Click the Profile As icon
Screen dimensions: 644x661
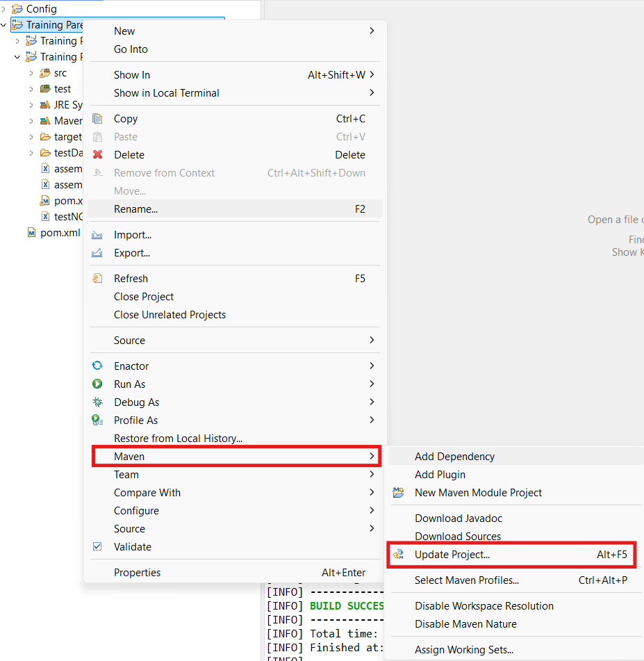tap(97, 421)
